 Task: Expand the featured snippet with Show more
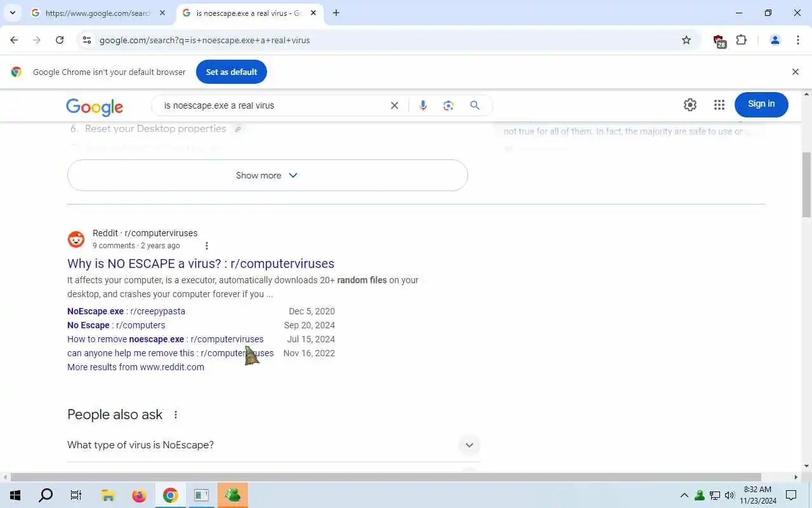pyautogui.click(x=267, y=175)
